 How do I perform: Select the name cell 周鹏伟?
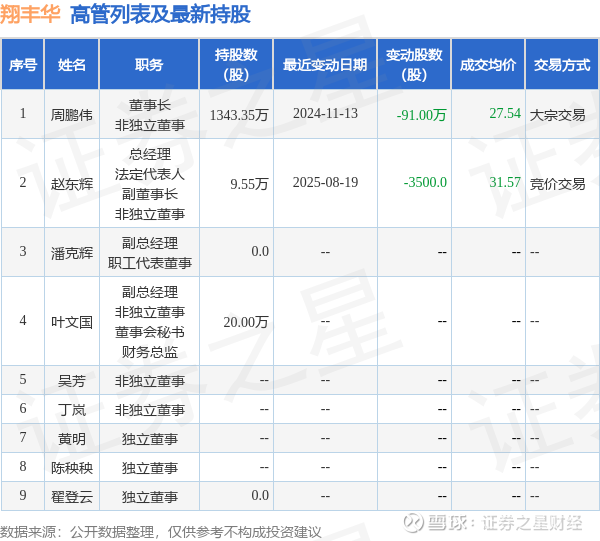(72, 114)
